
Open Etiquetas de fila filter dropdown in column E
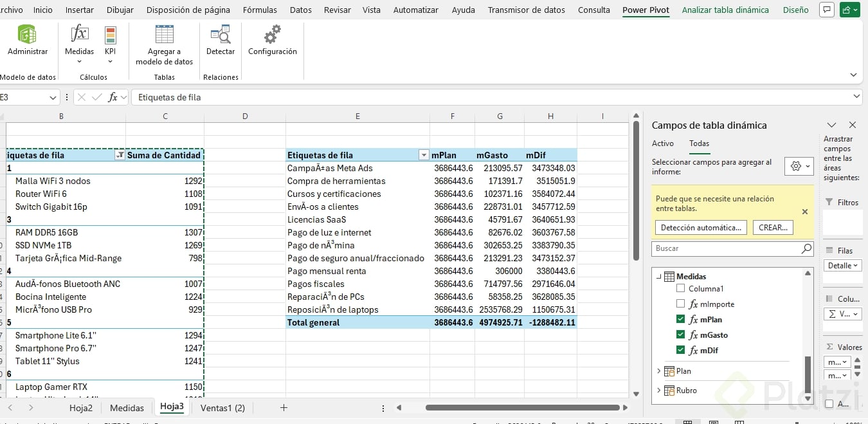tap(423, 155)
